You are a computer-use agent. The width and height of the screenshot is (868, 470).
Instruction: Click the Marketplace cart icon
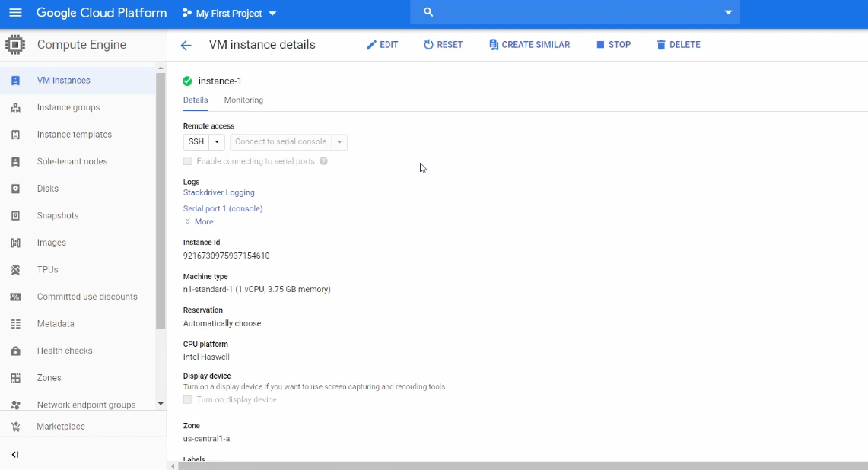[x=15, y=427]
